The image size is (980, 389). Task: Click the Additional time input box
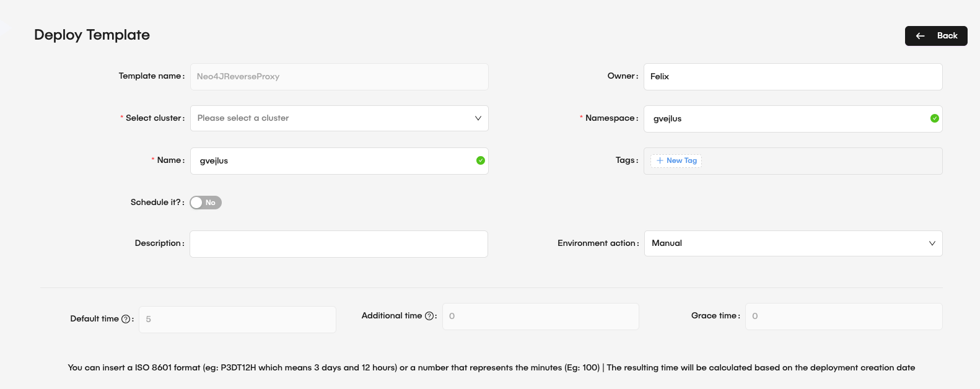pyautogui.click(x=540, y=317)
